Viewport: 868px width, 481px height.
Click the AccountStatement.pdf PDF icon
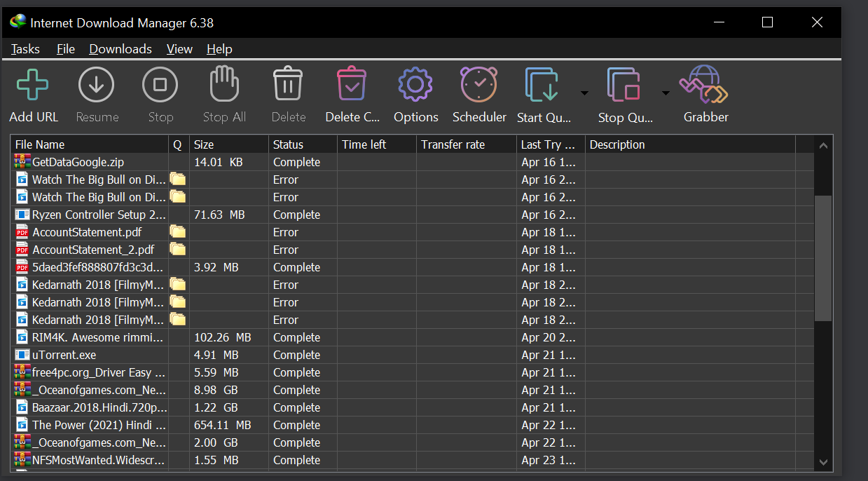click(22, 232)
